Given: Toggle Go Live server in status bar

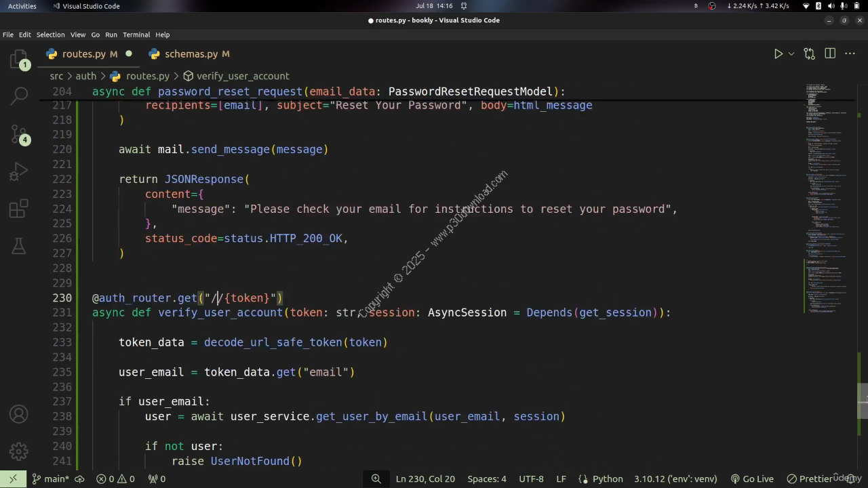Looking at the screenshot, I should 751,479.
